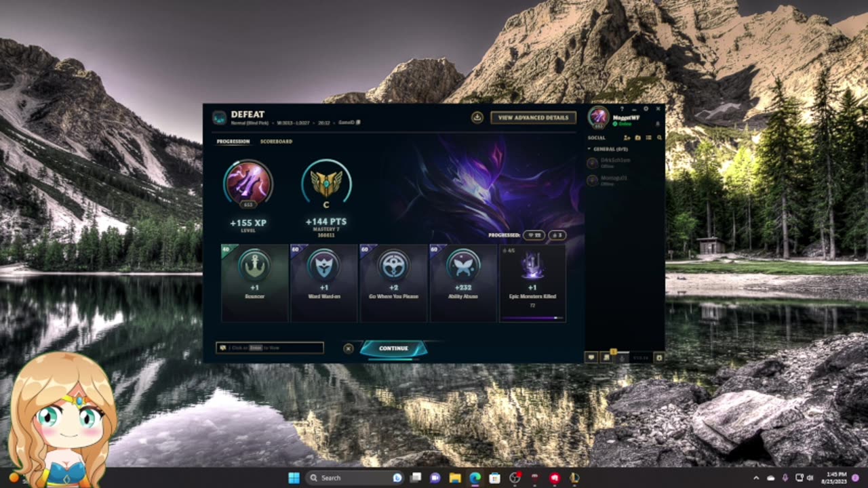Screen dimensions: 868x488
Task: Click the taskbar Search box
Action: pyautogui.click(x=355, y=478)
